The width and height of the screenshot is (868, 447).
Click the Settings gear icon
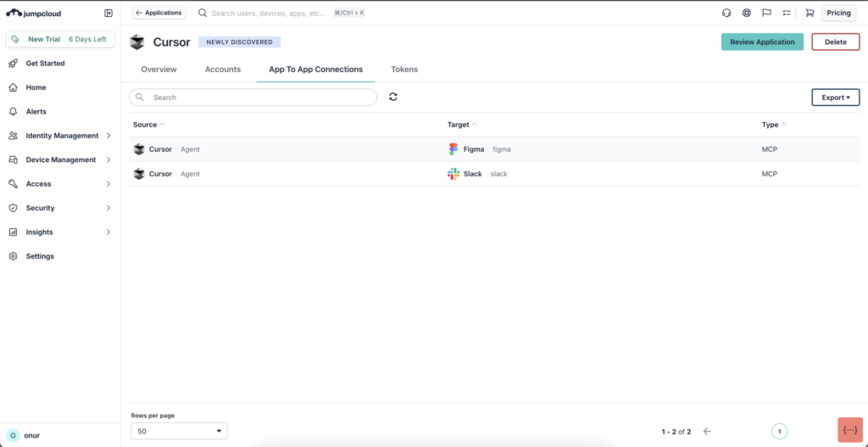coord(14,256)
